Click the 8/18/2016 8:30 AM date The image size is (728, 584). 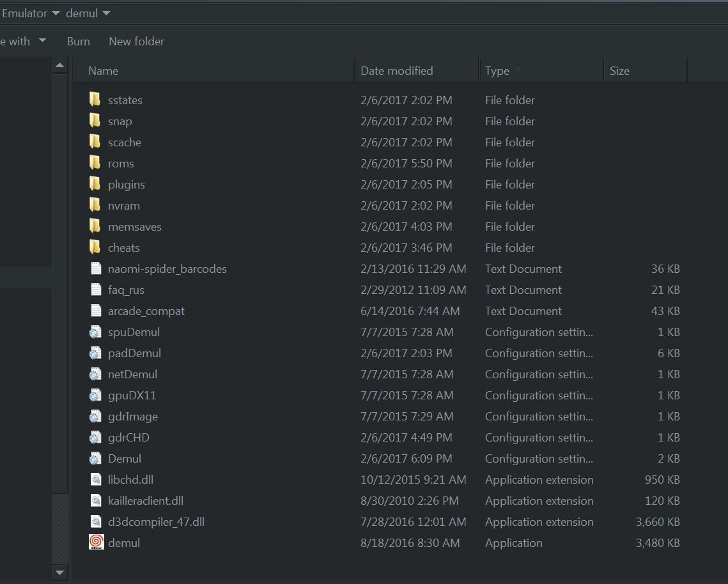pos(410,543)
